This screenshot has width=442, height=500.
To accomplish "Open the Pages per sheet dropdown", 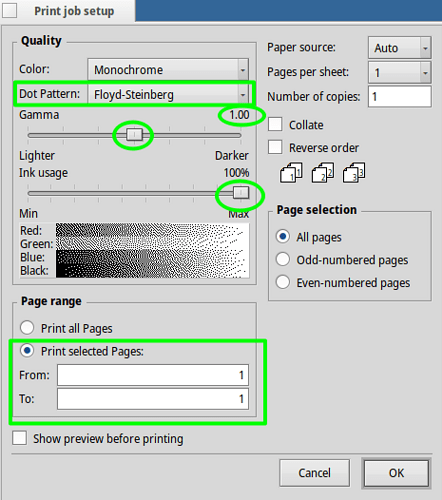I will click(x=400, y=72).
